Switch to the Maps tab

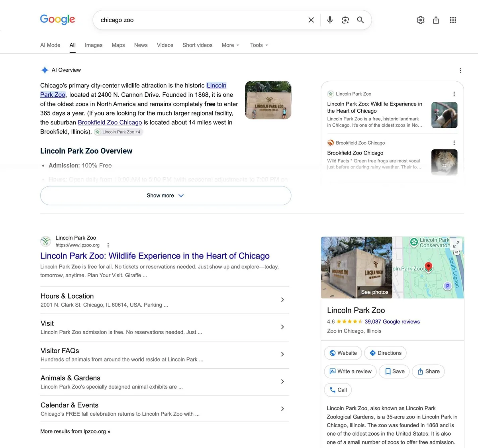point(118,45)
